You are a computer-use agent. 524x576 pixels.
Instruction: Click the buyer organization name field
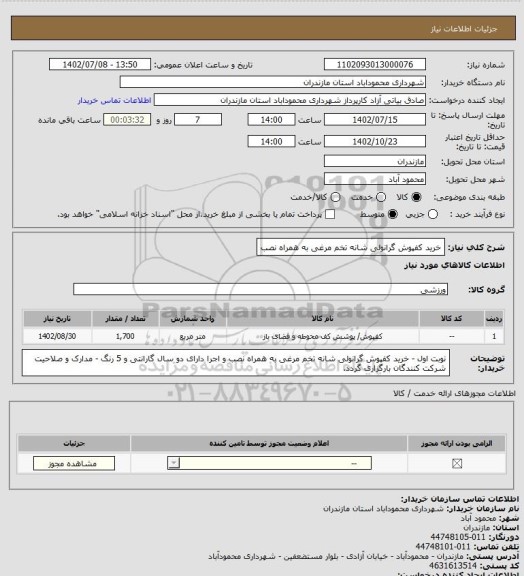pyautogui.click(x=273, y=82)
